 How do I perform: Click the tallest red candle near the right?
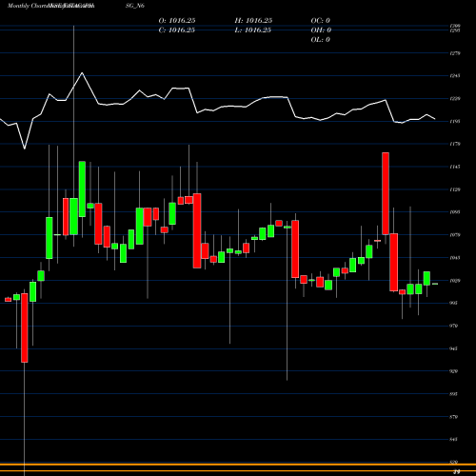[386, 193]
